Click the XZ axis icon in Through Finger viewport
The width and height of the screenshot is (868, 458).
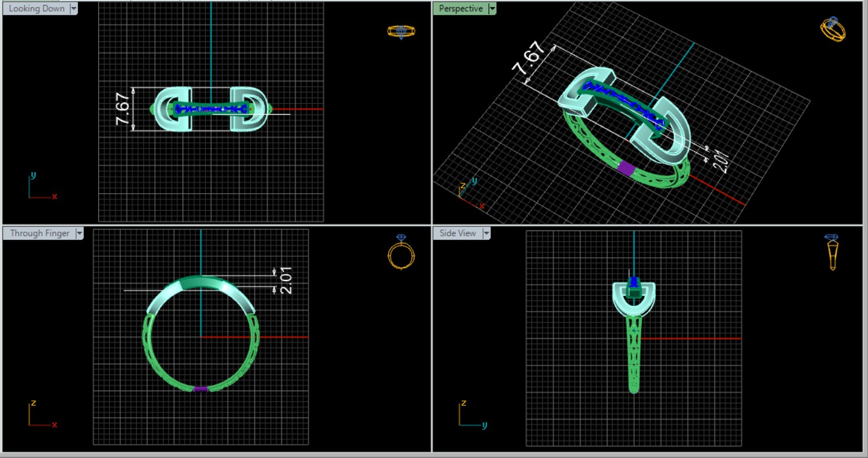coord(41,415)
